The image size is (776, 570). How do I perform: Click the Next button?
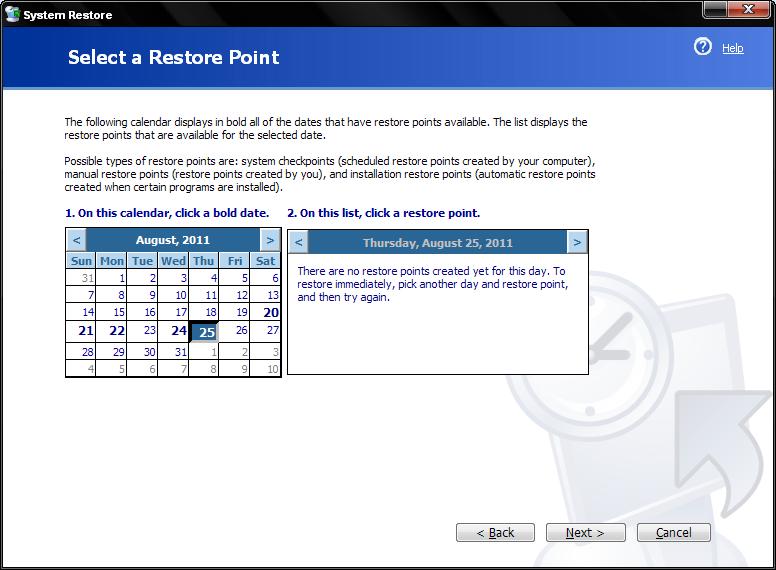(584, 532)
